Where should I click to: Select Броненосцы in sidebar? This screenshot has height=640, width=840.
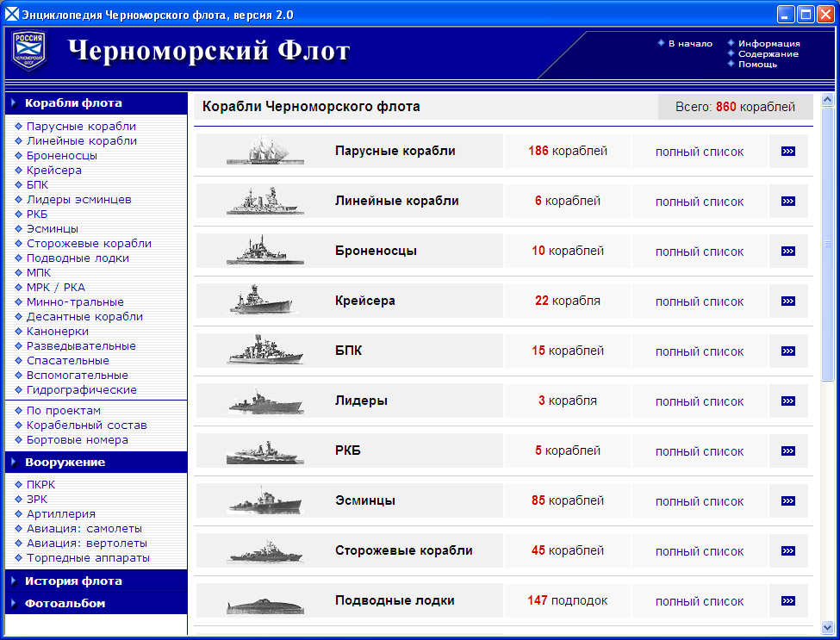[x=62, y=155]
